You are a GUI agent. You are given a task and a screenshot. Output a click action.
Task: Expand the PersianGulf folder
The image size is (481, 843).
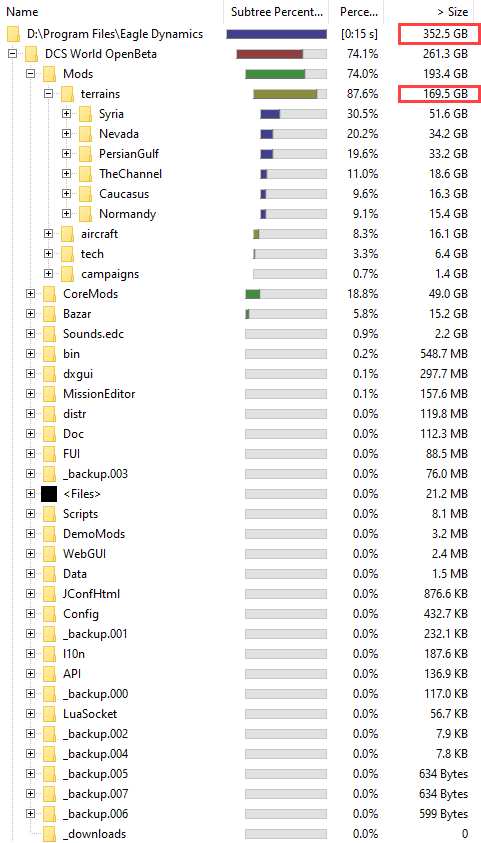(x=67, y=154)
